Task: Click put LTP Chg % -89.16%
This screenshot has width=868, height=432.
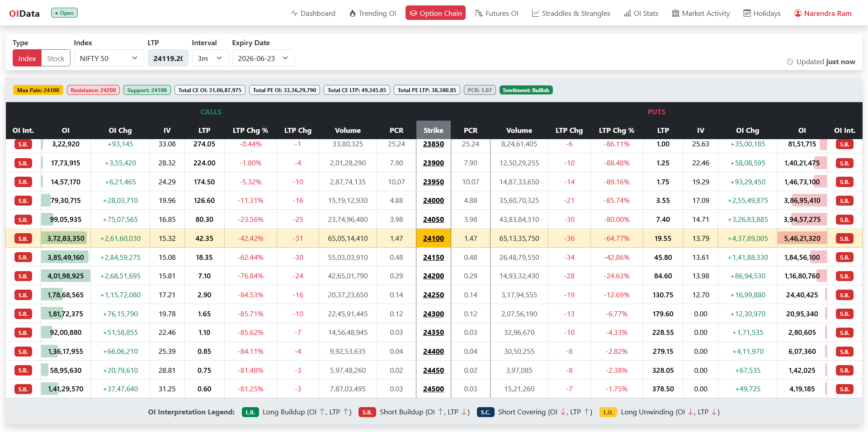Action: (x=617, y=182)
